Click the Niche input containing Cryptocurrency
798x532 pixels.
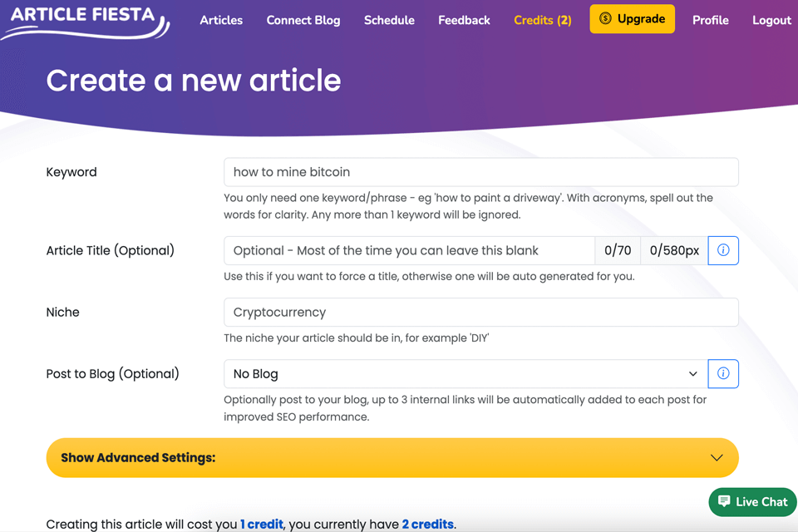(x=480, y=313)
